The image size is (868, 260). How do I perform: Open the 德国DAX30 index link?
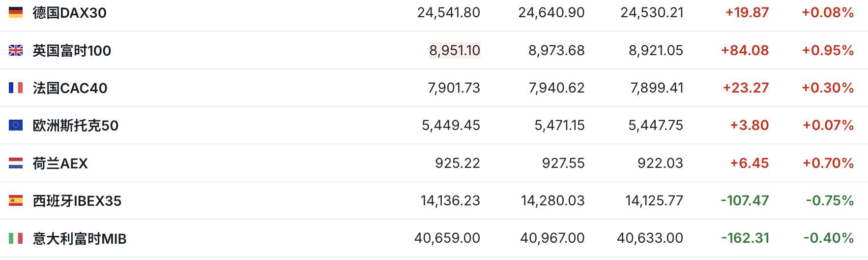pyautogui.click(x=69, y=13)
